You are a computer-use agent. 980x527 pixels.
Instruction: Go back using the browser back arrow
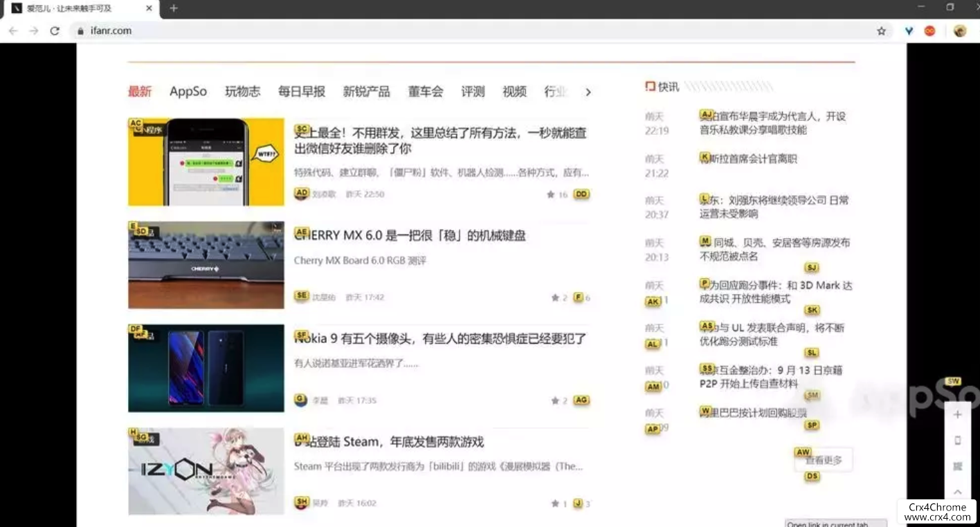pyautogui.click(x=13, y=31)
